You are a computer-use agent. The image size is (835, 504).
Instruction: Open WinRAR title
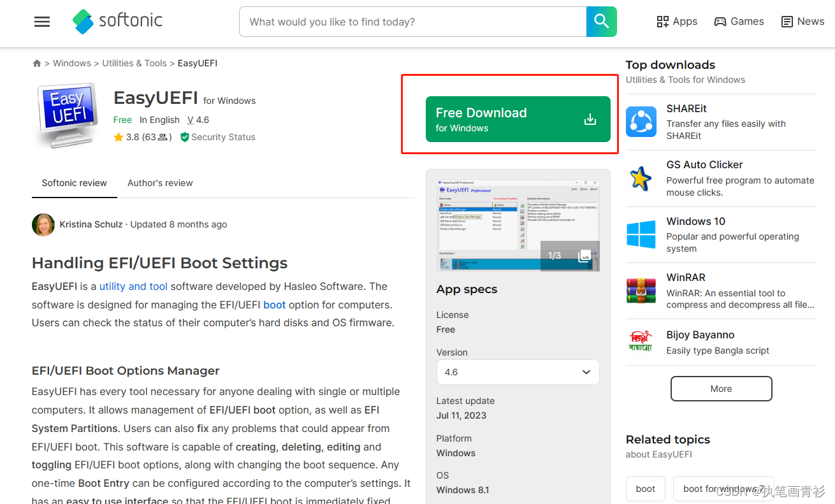click(x=686, y=277)
